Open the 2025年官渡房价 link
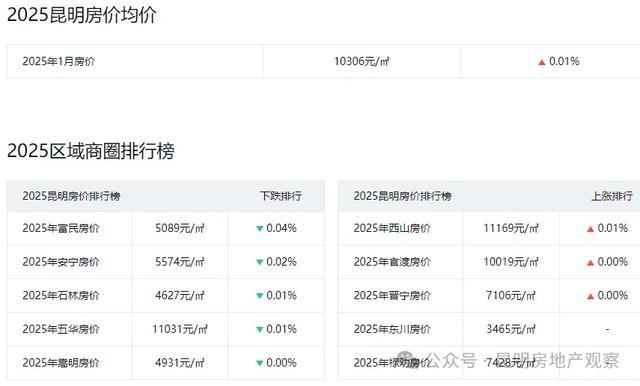This screenshot has width=640, height=386. [x=392, y=262]
